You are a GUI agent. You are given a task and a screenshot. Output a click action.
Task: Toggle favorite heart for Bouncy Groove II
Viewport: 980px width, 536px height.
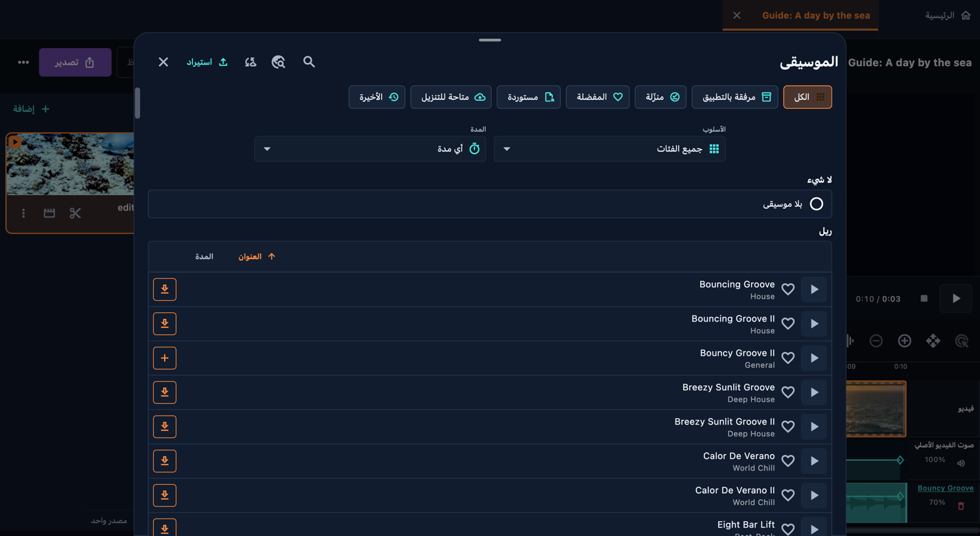788,358
